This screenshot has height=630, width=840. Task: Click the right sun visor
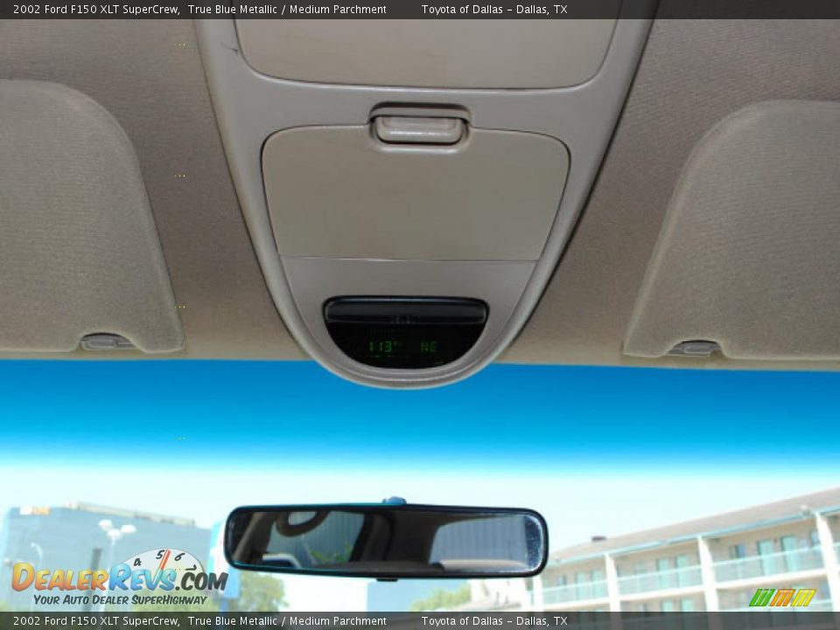pos(744,236)
